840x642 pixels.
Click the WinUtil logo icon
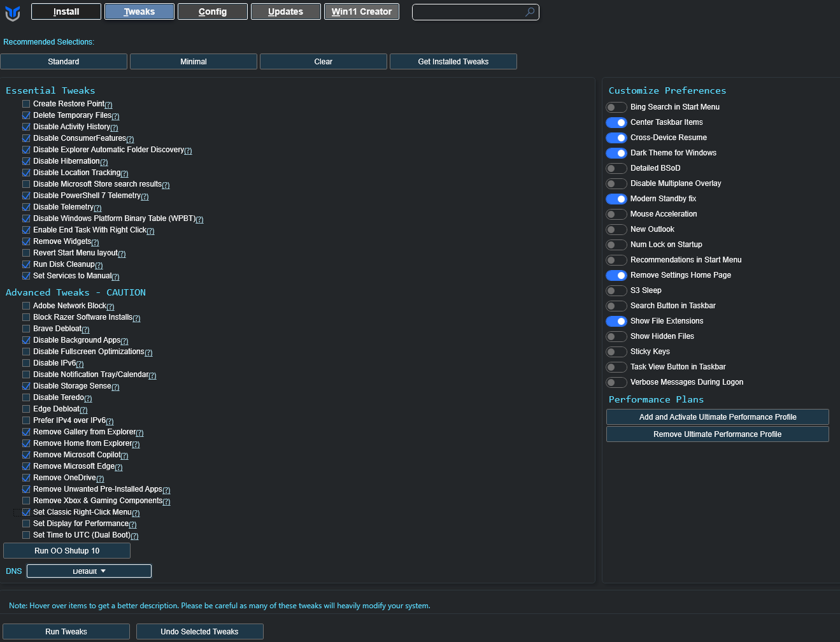click(13, 13)
